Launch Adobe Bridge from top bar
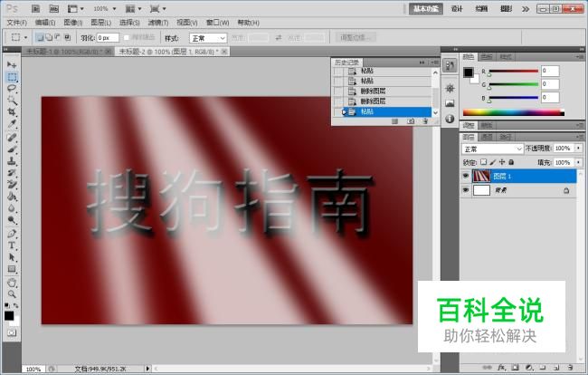The height and width of the screenshot is (375, 588). point(35,8)
